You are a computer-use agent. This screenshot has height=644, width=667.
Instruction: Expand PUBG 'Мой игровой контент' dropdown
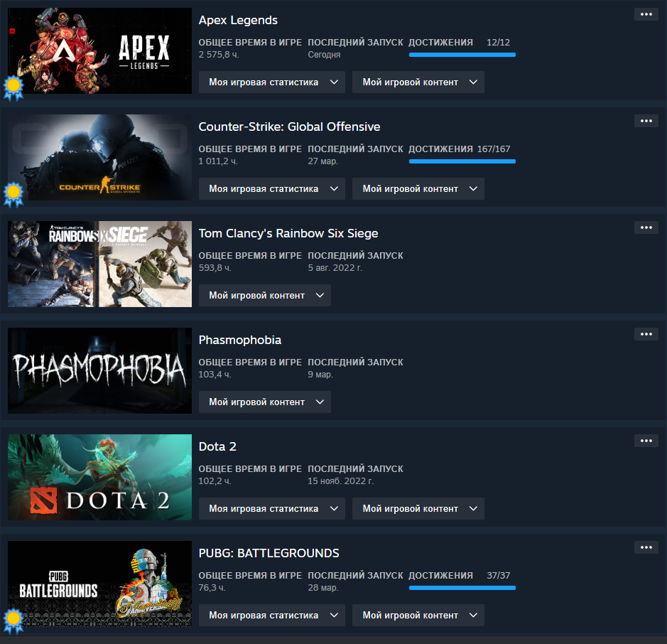point(418,615)
